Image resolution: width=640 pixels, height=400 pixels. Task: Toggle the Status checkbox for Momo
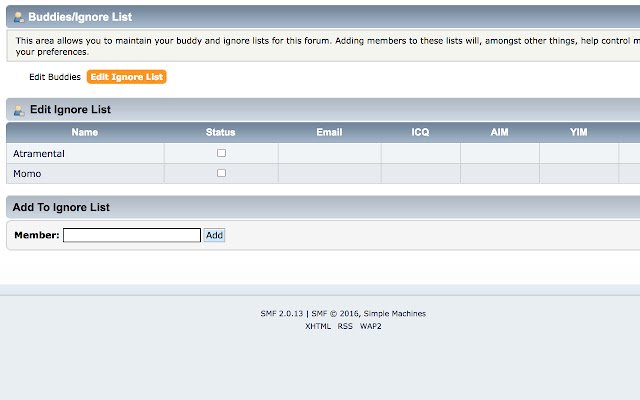tap(221, 173)
